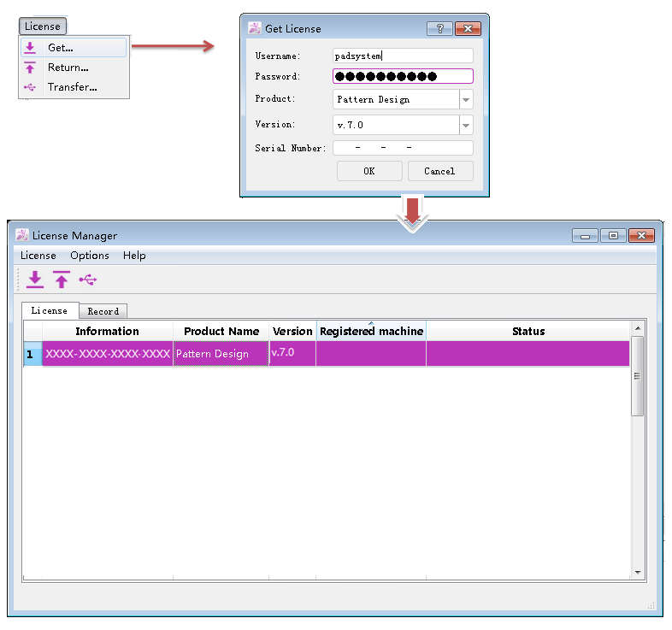Click the scroll up arrow in license table
The width and height of the screenshot is (672, 630).
tap(637, 329)
